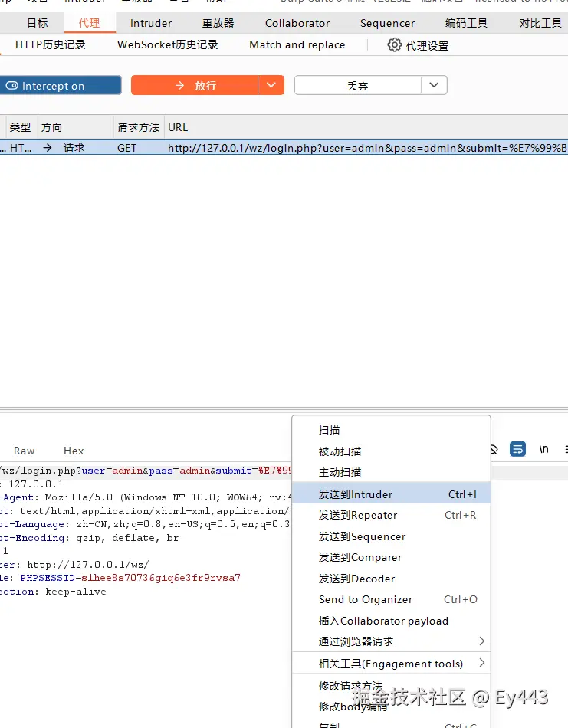Screen dimensions: 568x728
Task: Open the forward (放行) dropdown arrow
Action: [271, 85]
